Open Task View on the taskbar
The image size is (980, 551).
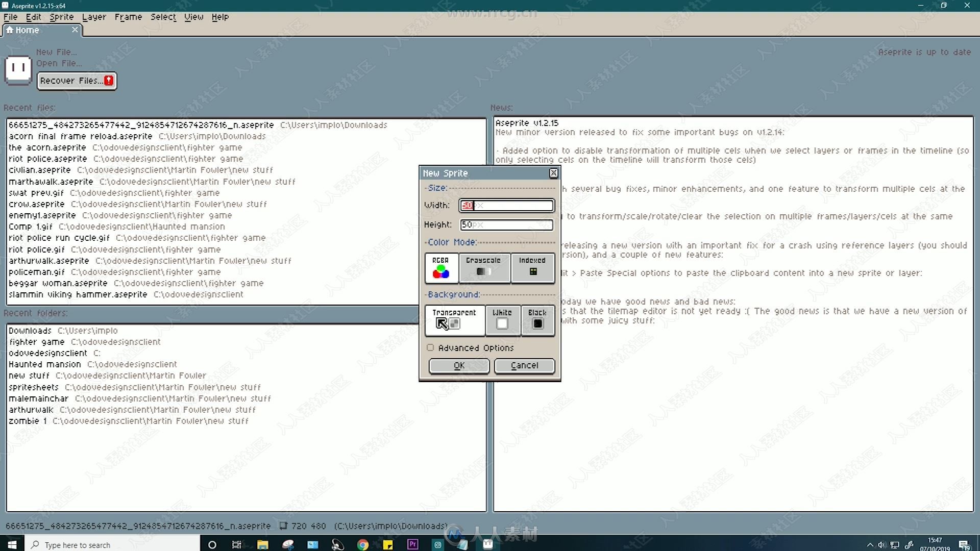[236, 544]
